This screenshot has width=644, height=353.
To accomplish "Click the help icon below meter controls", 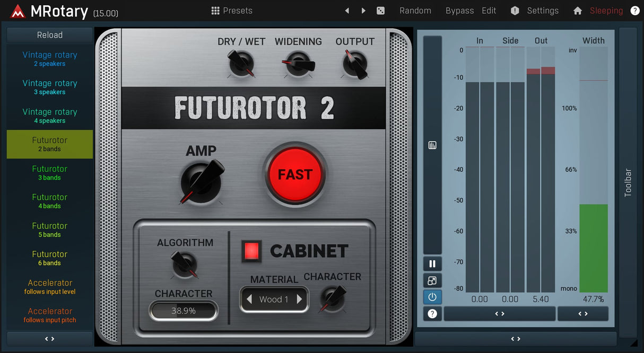I will (x=432, y=314).
